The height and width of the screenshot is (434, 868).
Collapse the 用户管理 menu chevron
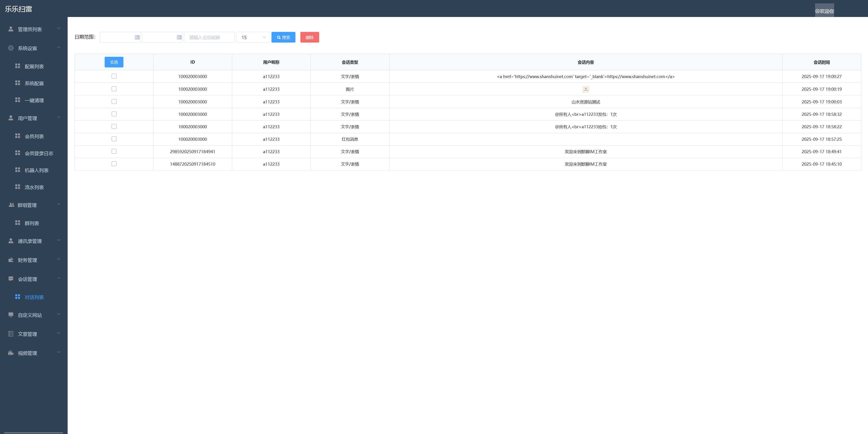coord(59,117)
